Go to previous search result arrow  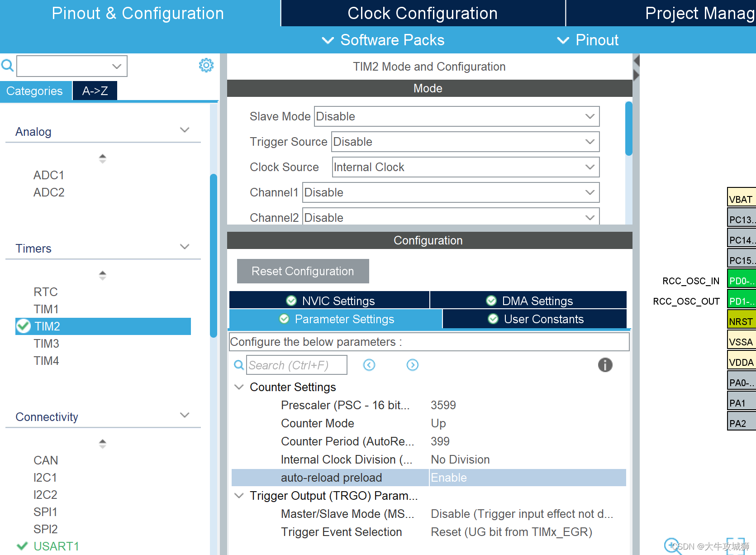tap(369, 365)
